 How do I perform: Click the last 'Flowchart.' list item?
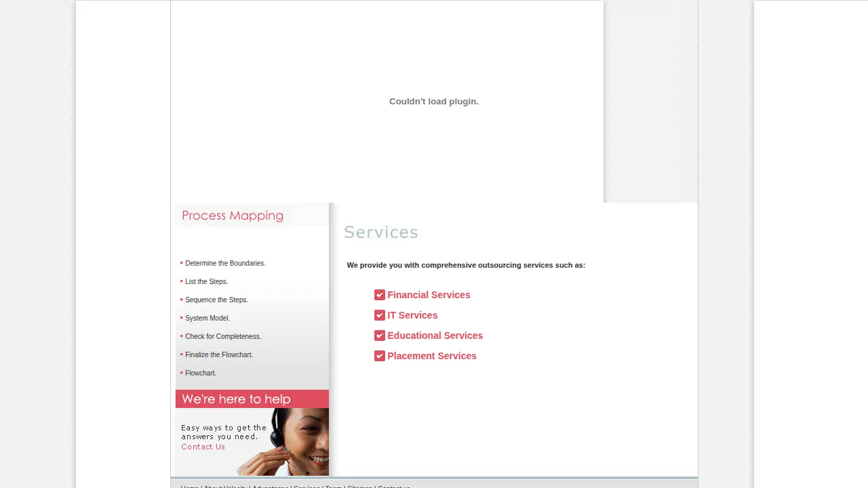[201, 373]
